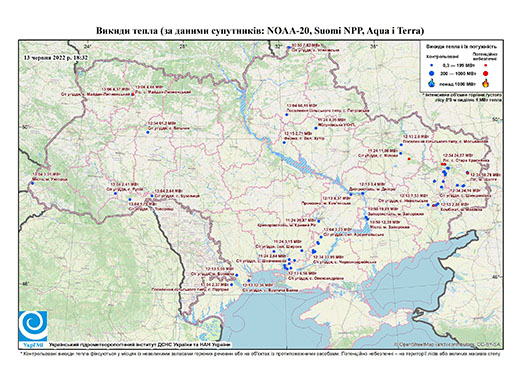The height and width of the screenshot is (368, 520).
Task: Click the blue marker at Кривий Ріг
Action: coord(319,221)
